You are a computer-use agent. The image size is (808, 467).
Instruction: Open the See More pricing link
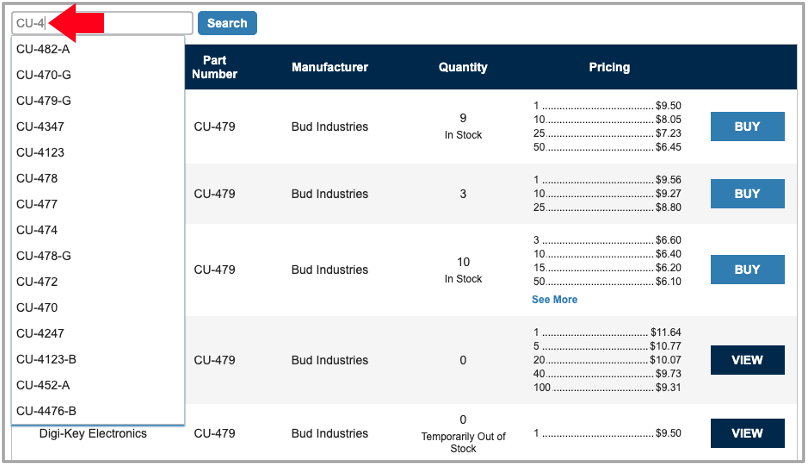tap(554, 299)
